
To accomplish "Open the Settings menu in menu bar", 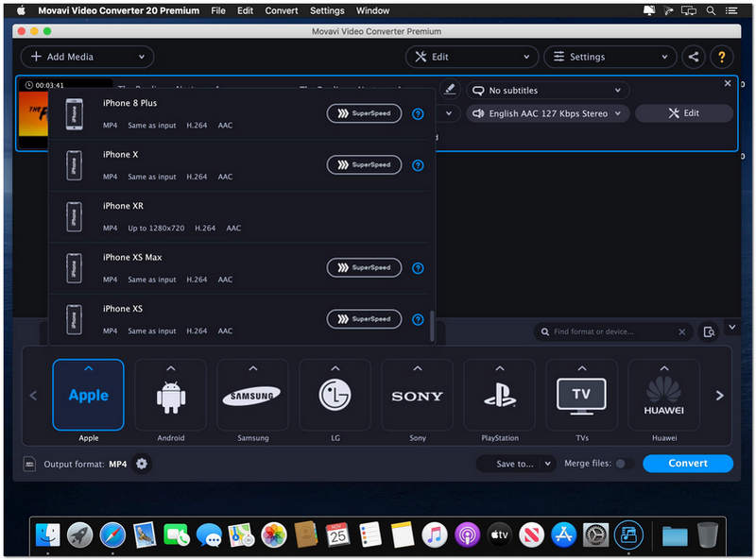I will (327, 10).
